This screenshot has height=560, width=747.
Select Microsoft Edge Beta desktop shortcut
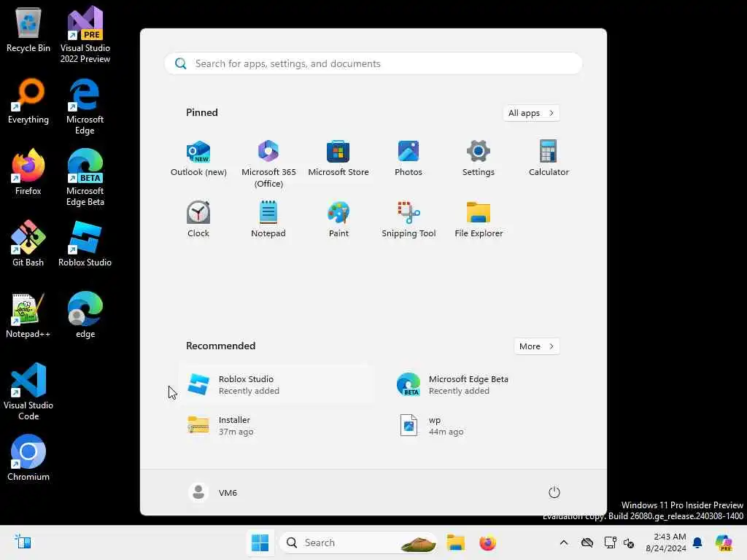coord(85,178)
